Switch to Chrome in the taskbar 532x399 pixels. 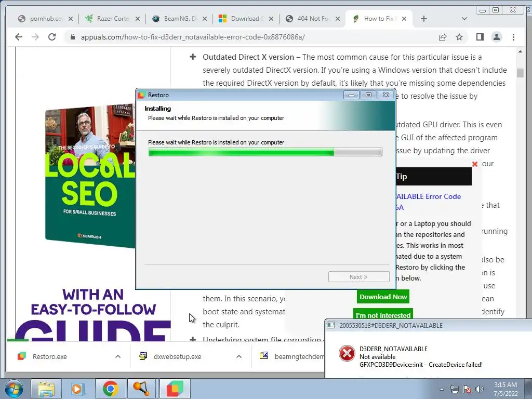click(110, 389)
